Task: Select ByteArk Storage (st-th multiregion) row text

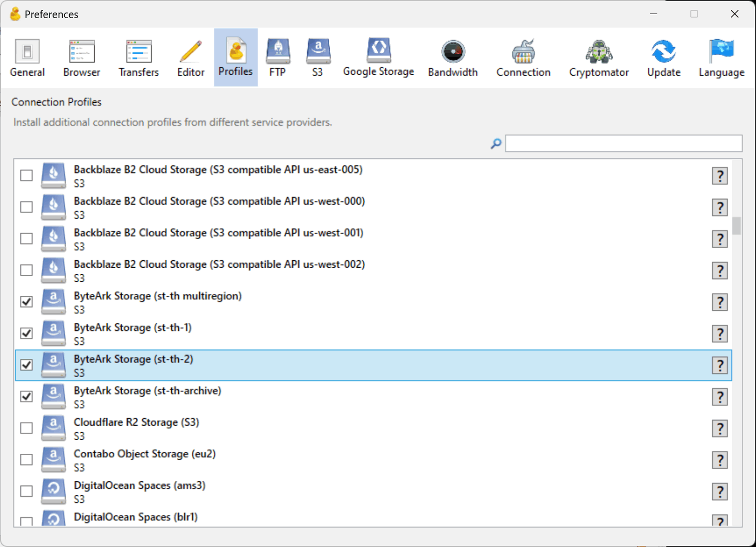Action: tap(158, 296)
